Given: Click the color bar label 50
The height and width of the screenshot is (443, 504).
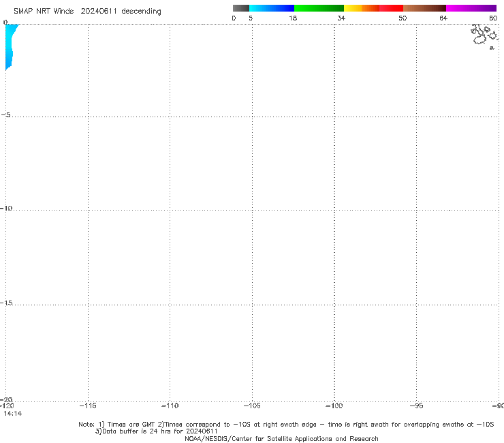Looking at the screenshot, I should (x=403, y=18).
